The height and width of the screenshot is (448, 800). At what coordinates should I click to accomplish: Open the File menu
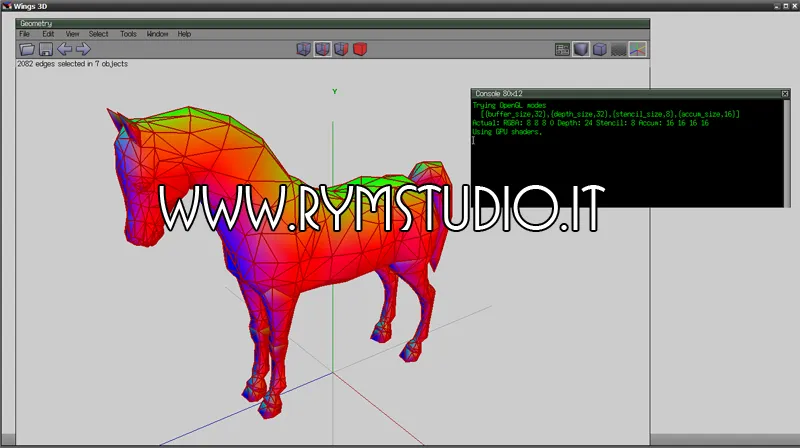pyautogui.click(x=24, y=34)
